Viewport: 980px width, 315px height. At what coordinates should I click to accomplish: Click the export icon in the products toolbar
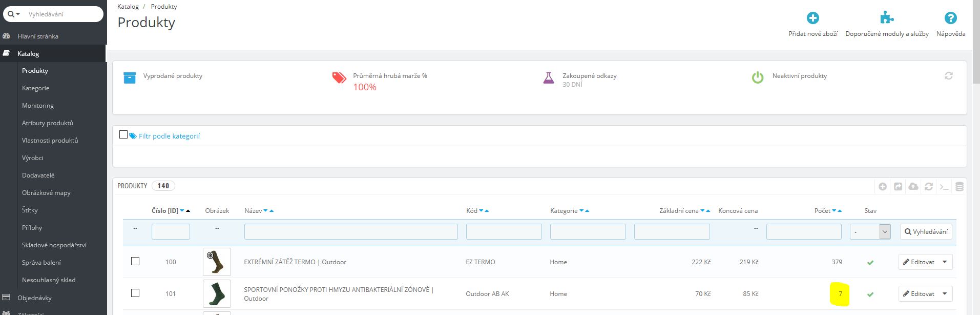[898, 187]
